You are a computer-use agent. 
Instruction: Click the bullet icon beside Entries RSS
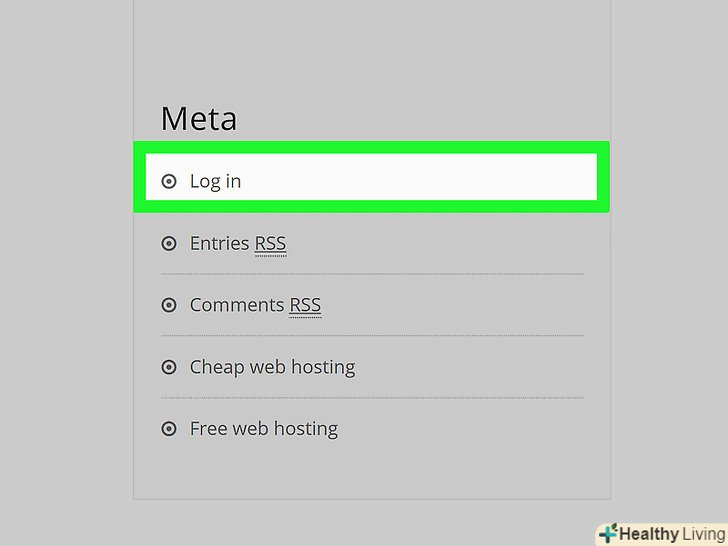tap(169, 243)
